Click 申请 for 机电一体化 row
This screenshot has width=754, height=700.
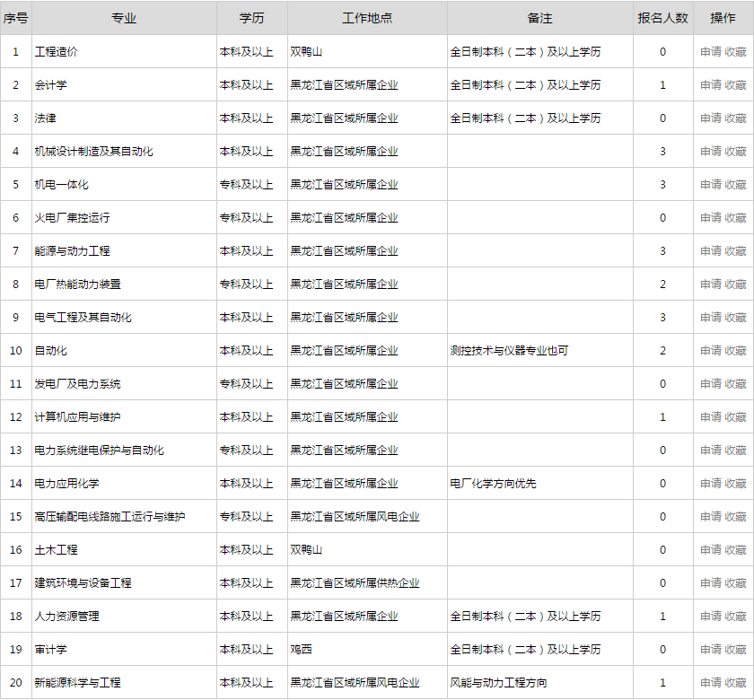coord(711,185)
